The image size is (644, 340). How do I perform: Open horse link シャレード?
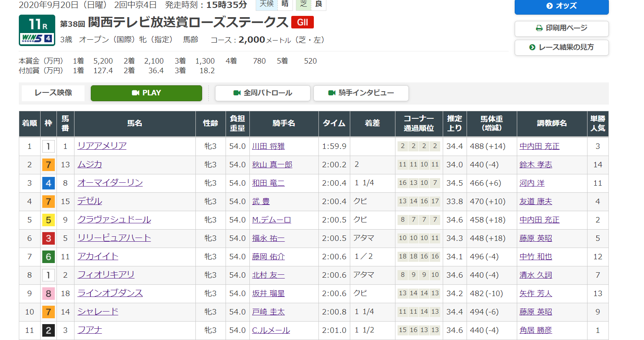click(98, 312)
